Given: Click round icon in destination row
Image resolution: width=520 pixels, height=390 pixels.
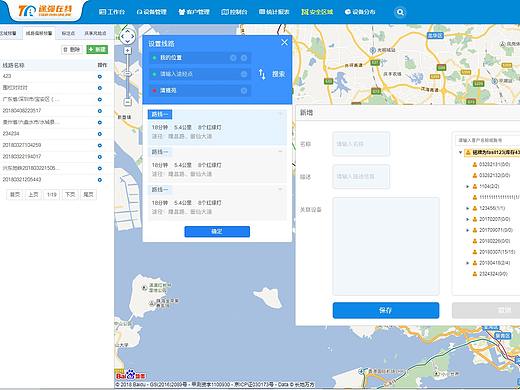Looking at the screenshot, I should pyautogui.click(x=244, y=90).
